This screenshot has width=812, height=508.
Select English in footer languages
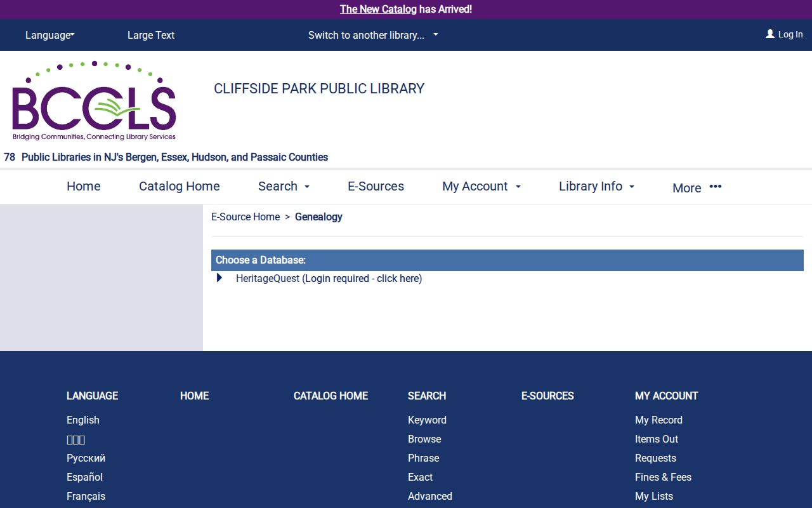click(x=83, y=420)
